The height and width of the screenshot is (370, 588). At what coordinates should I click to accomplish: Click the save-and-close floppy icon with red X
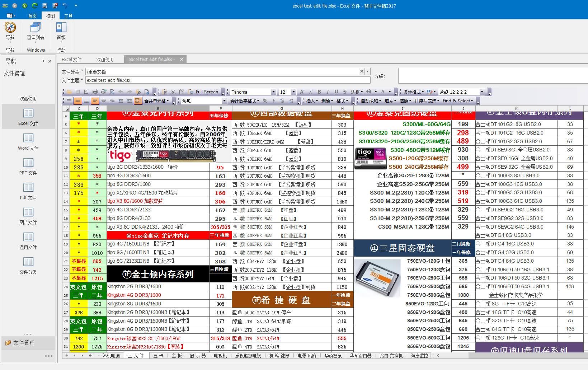[55, 6]
